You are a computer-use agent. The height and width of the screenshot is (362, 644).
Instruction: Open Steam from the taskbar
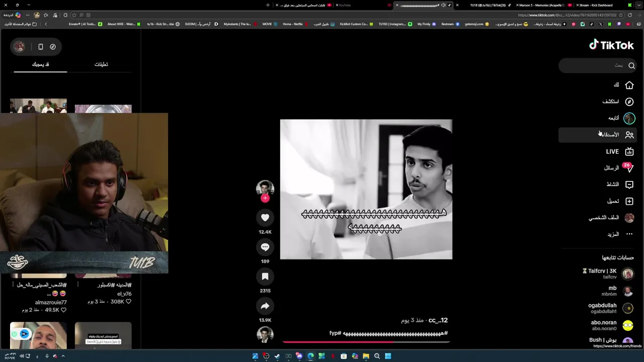[x=277, y=356]
